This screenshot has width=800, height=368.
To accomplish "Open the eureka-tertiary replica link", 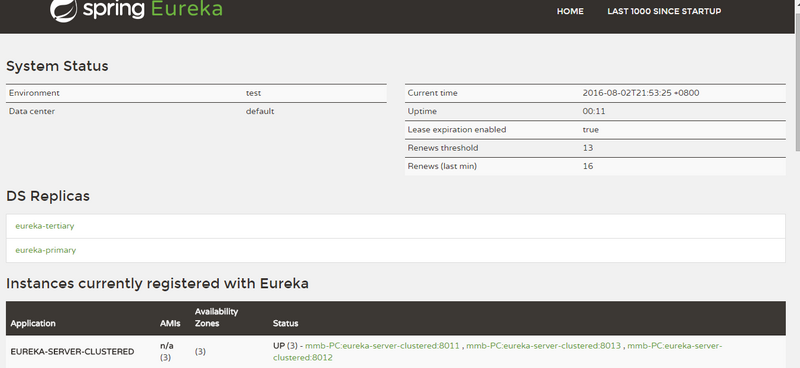I will pyautogui.click(x=44, y=226).
